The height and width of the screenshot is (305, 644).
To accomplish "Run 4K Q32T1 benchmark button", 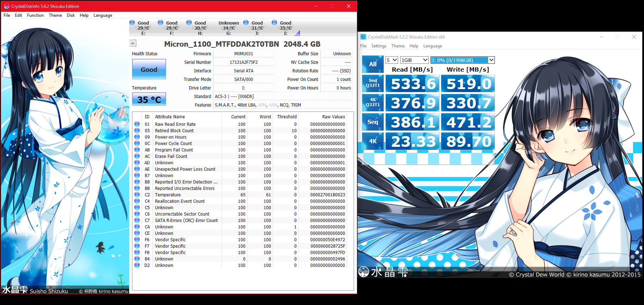I will tap(373, 102).
